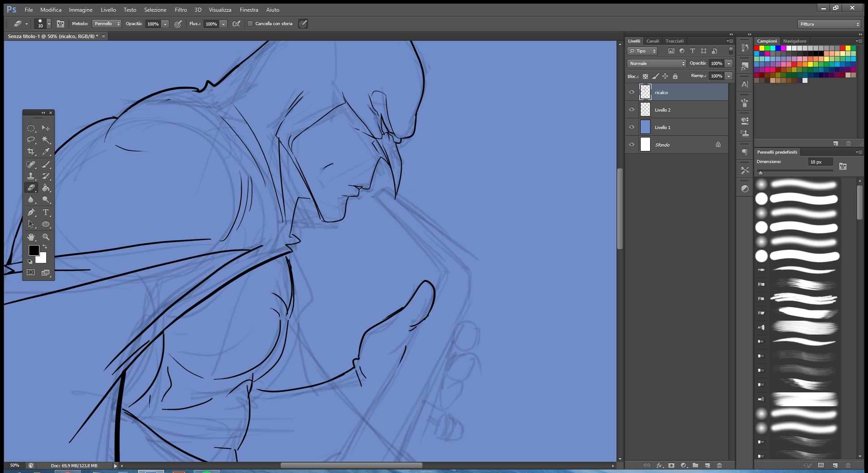Activate the Hand tool

[x=30, y=236]
